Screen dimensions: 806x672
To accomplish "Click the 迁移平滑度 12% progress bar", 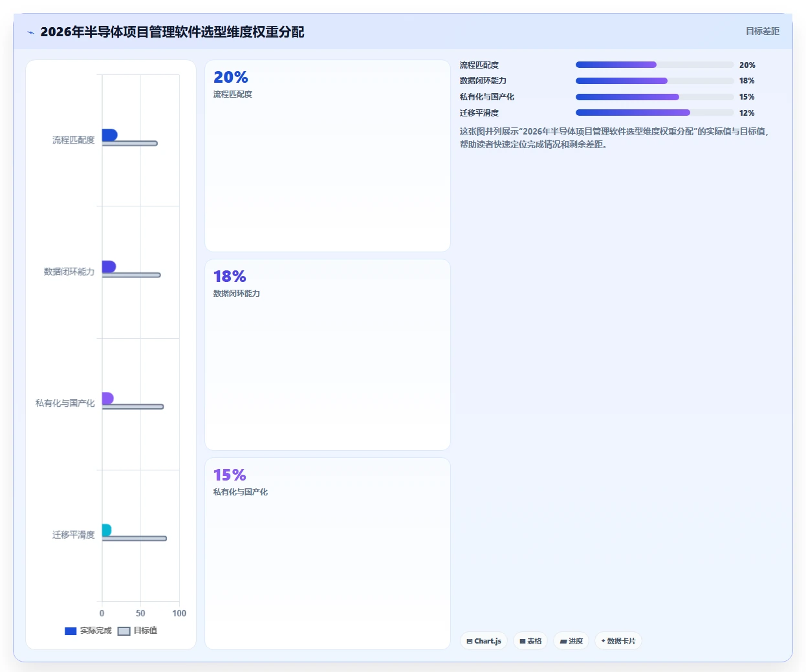I will tap(655, 113).
